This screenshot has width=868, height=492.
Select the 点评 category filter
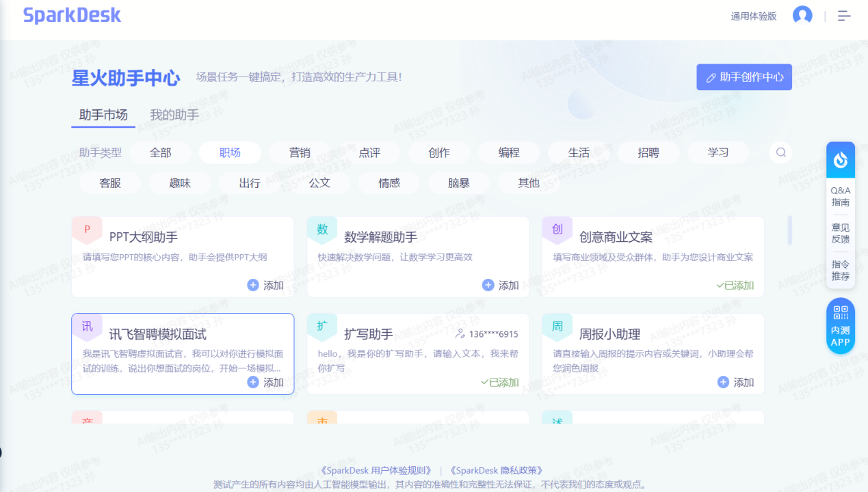[369, 152]
